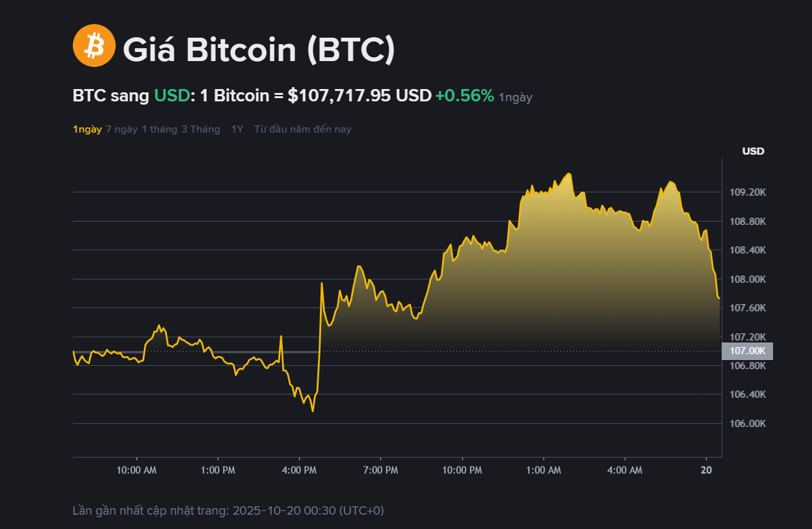Click the $107,717.95 price value
This screenshot has width=812, height=529.
click(x=339, y=96)
